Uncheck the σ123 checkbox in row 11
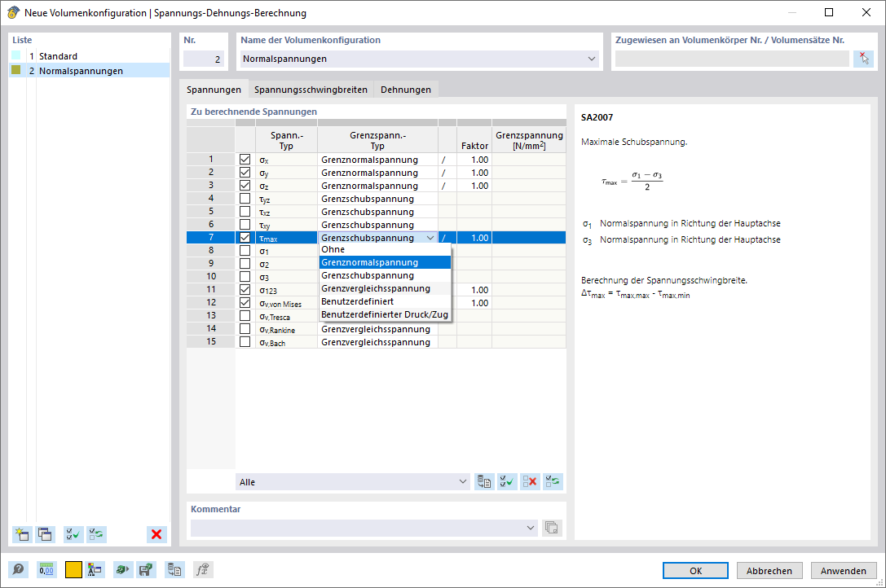This screenshot has width=886, height=588. [x=245, y=289]
